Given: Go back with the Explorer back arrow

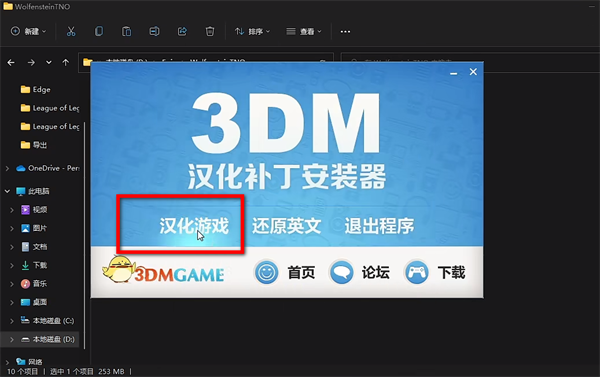Looking at the screenshot, I should coord(11,62).
